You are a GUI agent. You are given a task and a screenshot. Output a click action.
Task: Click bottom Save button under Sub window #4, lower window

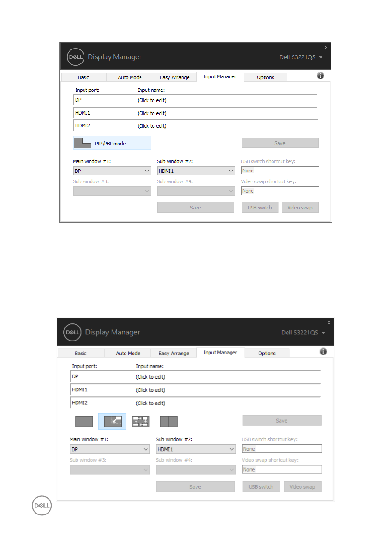point(195,486)
